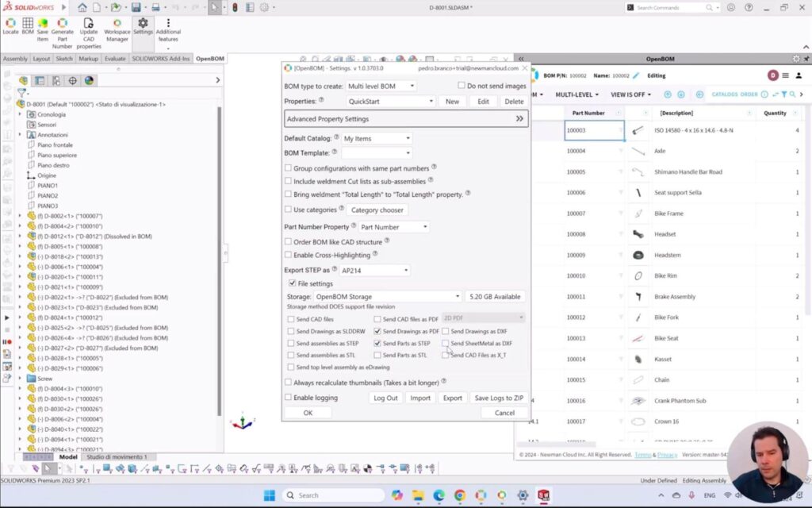
Task: Uncheck Send Drawings as PDF
Action: (x=377, y=331)
